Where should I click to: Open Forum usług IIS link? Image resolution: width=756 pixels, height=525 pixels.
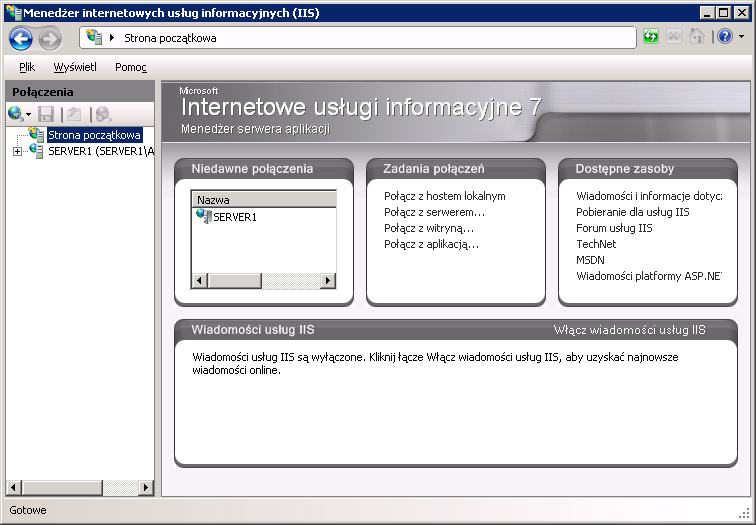tap(614, 228)
